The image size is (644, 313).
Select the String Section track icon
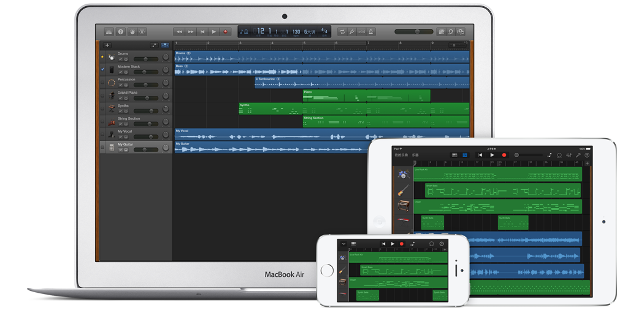pyautogui.click(x=111, y=122)
